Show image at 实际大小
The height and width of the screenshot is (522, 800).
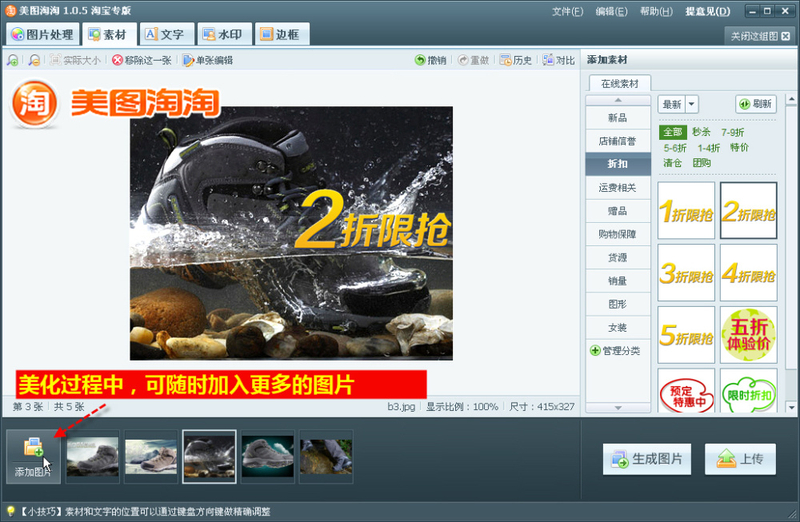(x=75, y=60)
